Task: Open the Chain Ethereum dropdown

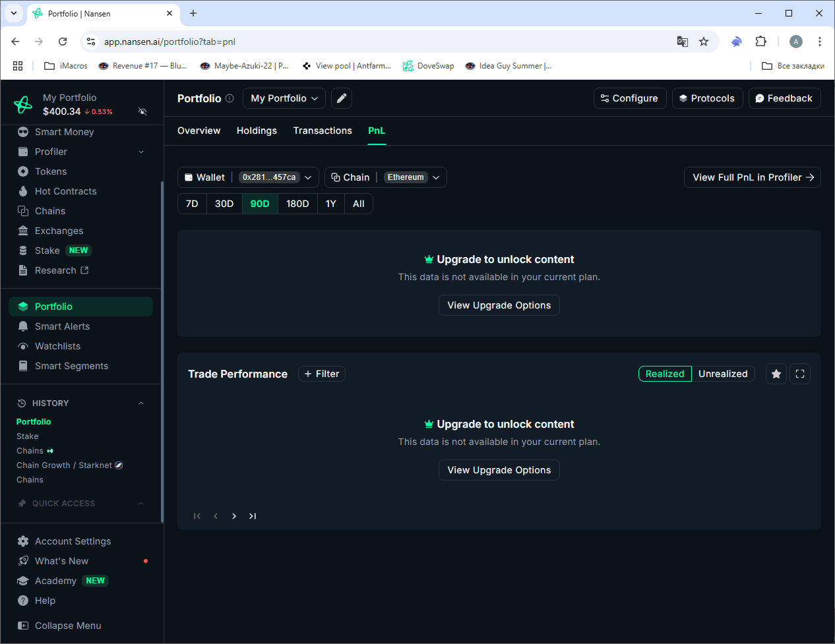Action: click(x=386, y=177)
